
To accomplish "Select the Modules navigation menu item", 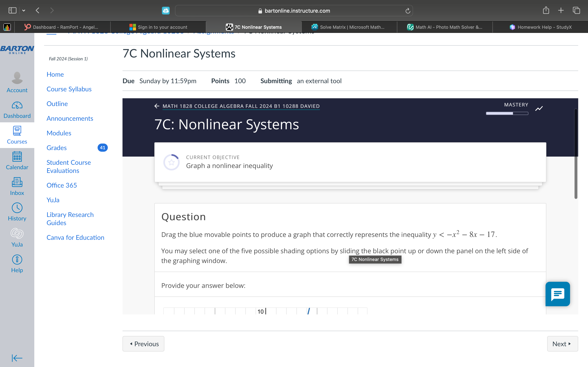I will [59, 133].
